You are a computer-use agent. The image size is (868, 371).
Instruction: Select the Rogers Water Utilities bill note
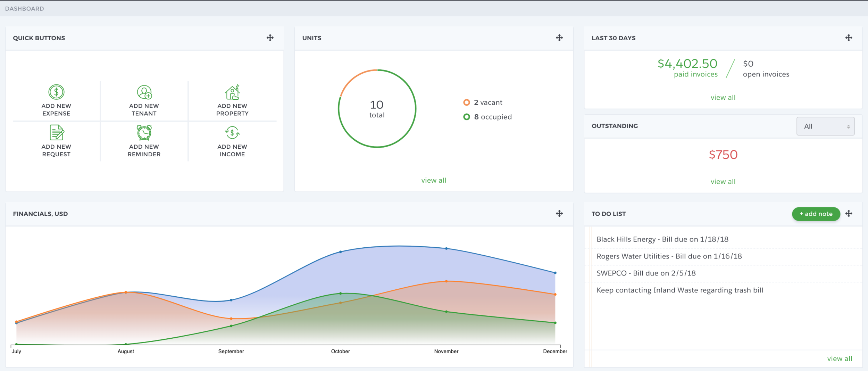click(x=669, y=256)
